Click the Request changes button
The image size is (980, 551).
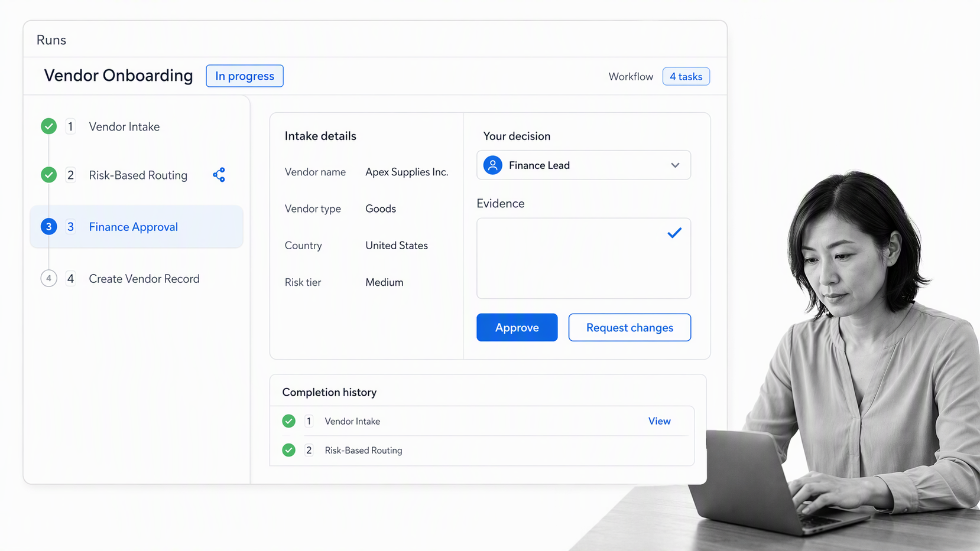(x=629, y=327)
